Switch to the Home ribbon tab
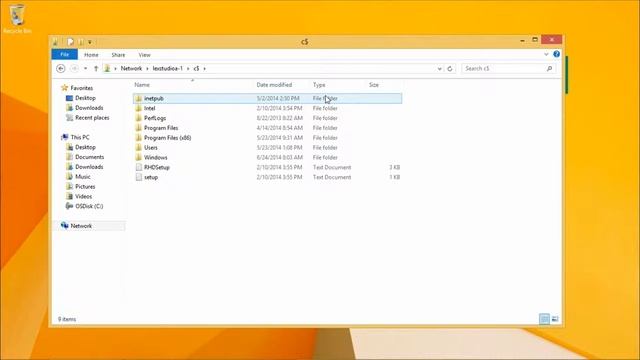Viewport: 640px width, 360px height. tap(91, 55)
